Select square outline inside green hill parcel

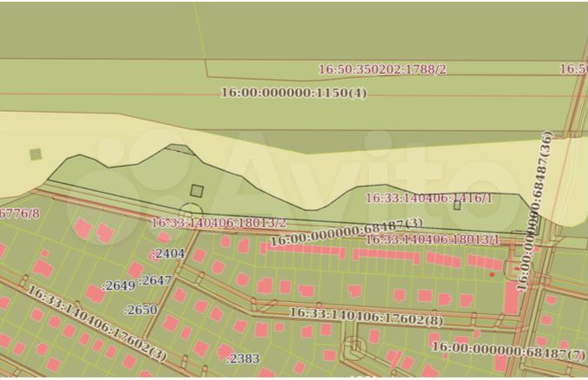[197, 191]
